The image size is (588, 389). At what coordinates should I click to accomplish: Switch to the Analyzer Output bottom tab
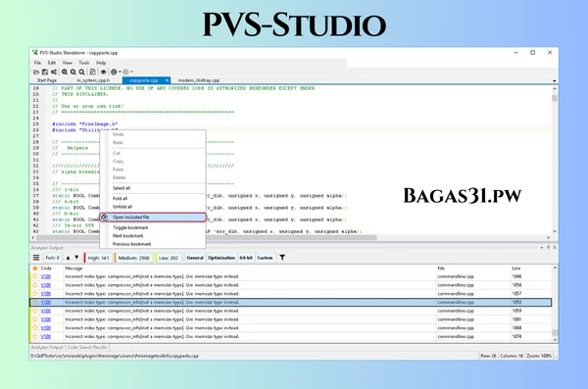[x=47, y=348]
